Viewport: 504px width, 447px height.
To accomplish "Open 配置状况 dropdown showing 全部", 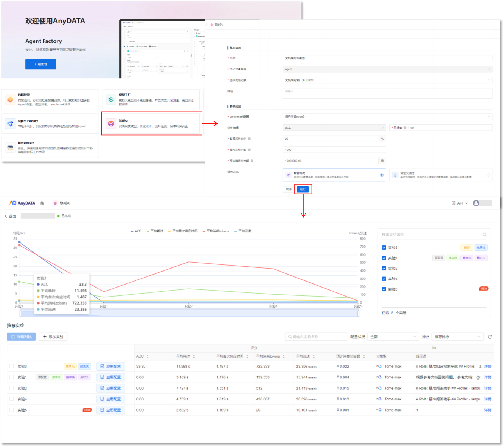I will [393, 337].
